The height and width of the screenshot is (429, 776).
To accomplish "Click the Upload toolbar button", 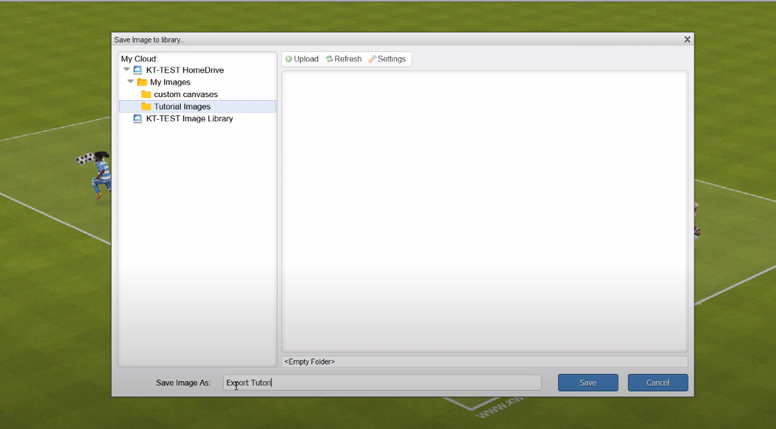I will 301,59.
